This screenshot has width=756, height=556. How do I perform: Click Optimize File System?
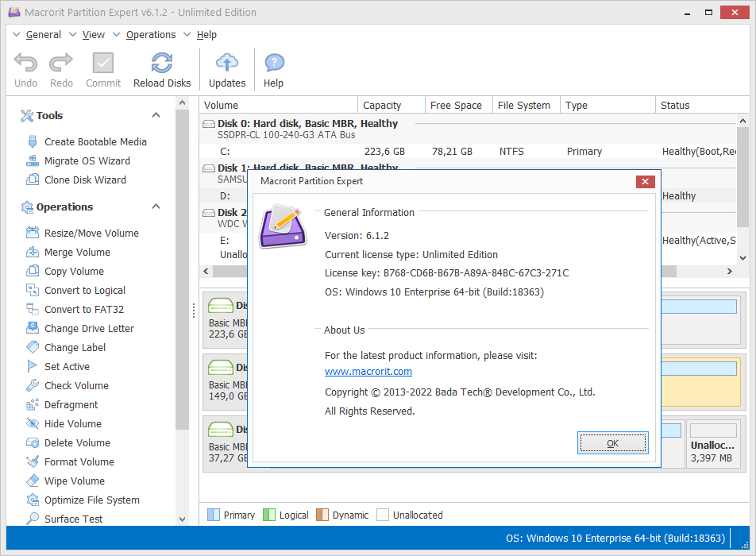pos(91,500)
